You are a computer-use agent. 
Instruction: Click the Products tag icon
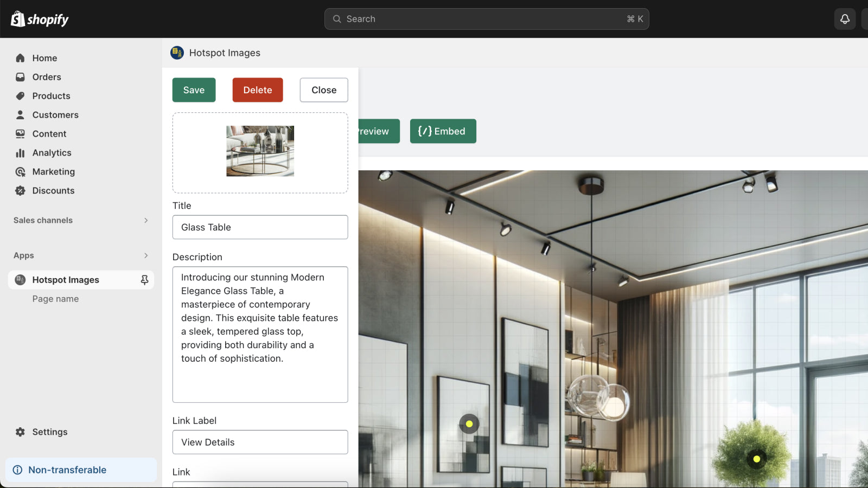(20, 96)
